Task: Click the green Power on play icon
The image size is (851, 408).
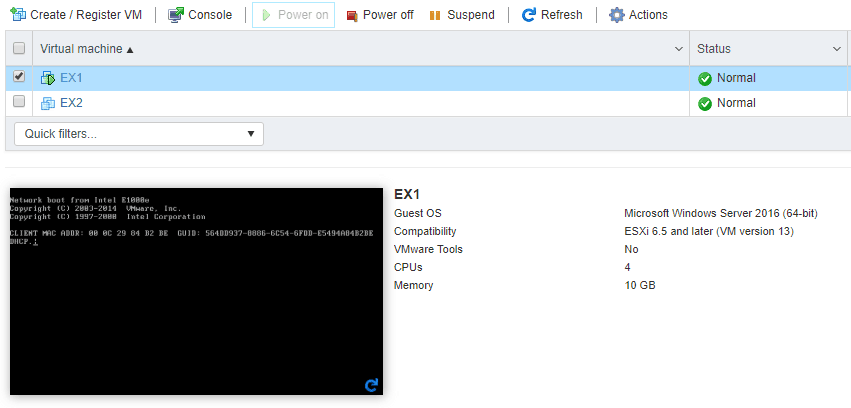Action: tap(266, 15)
